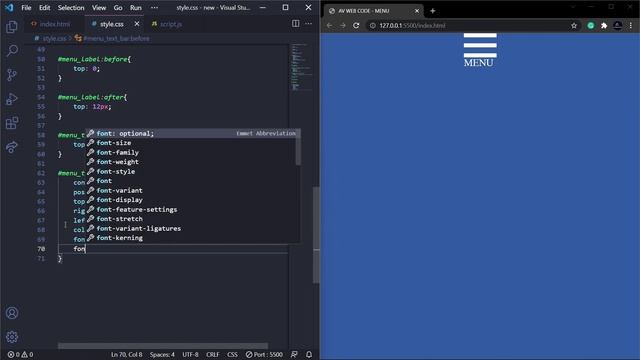Click the VS Code logo icon

pyautogui.click(x=9, y=7)
